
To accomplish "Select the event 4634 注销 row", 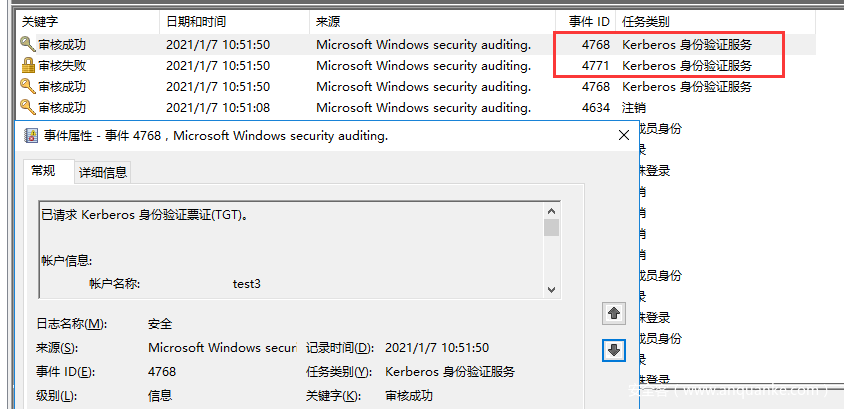I will click(x=415, y=108).
